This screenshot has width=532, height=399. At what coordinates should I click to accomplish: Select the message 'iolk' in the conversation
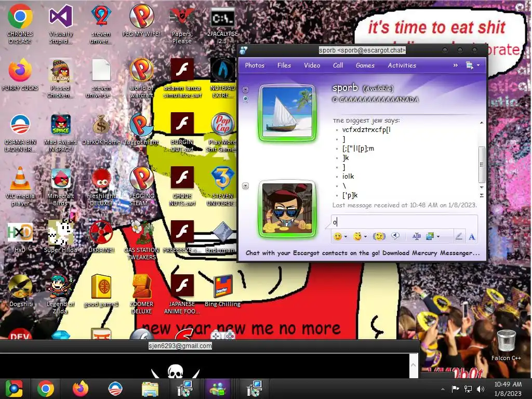pos(348,177)
